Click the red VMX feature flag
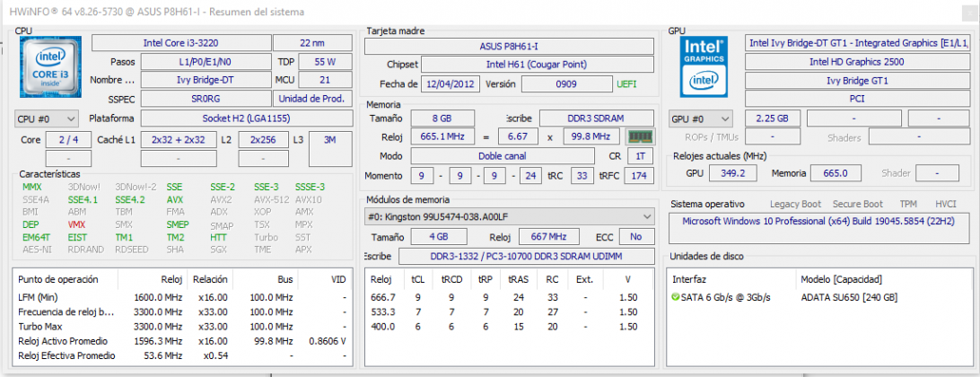 coord(76,224)
